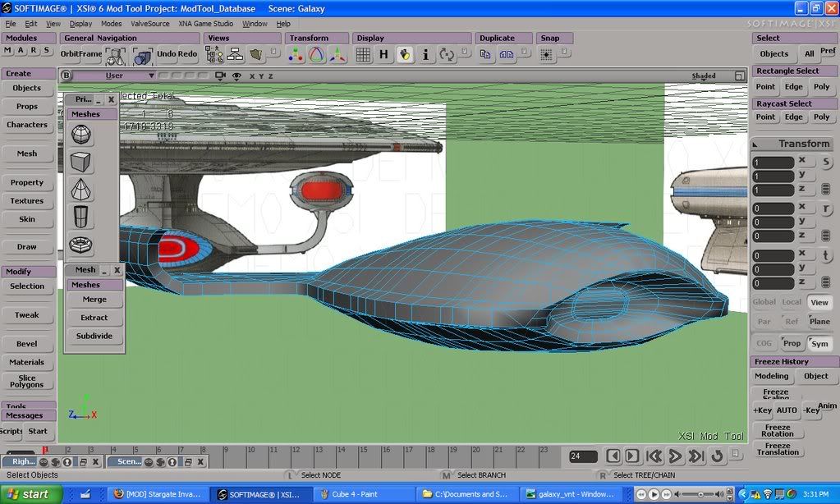Click the scale X input field
The width and height of the screenshot is (840, 504).
click(x=773, y=163)
